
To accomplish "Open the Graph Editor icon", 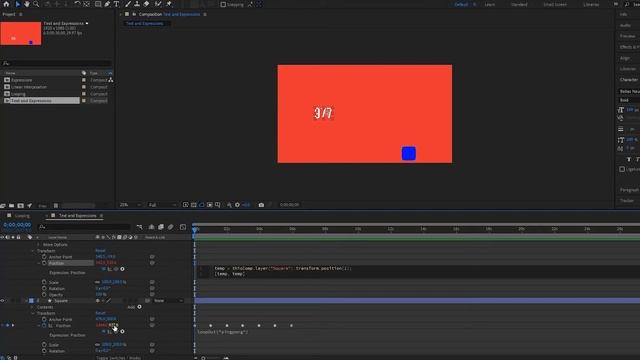I will [183, 227].
